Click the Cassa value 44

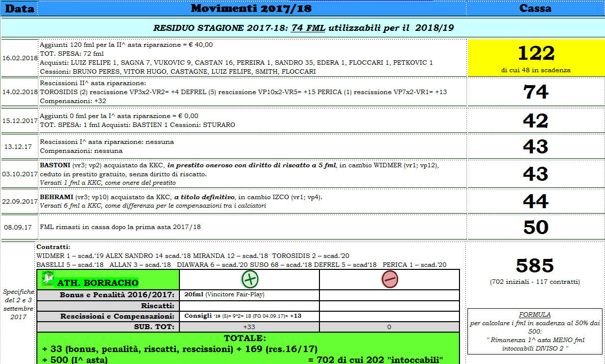tap(536, 201)
